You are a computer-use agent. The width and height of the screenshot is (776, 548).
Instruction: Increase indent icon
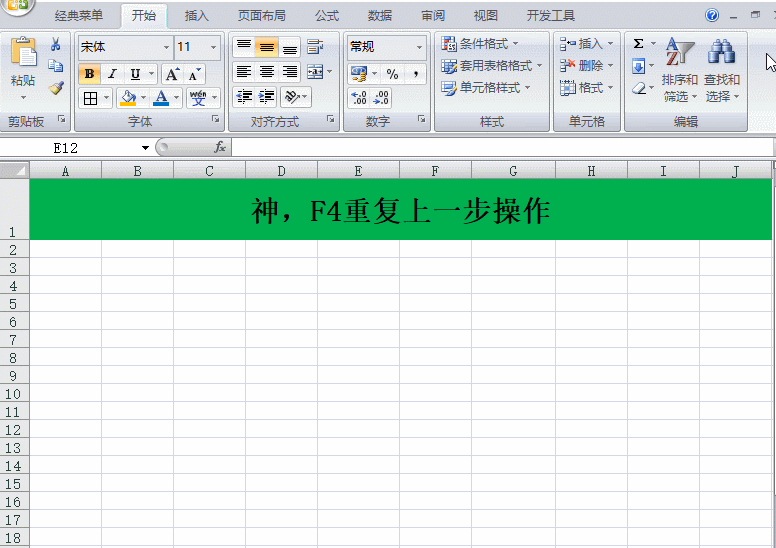267,97
